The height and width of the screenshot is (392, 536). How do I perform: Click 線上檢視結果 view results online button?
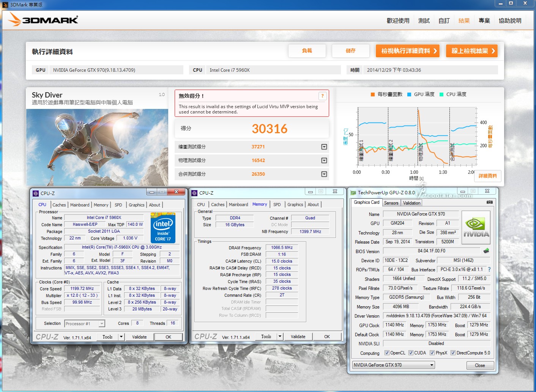472,51
